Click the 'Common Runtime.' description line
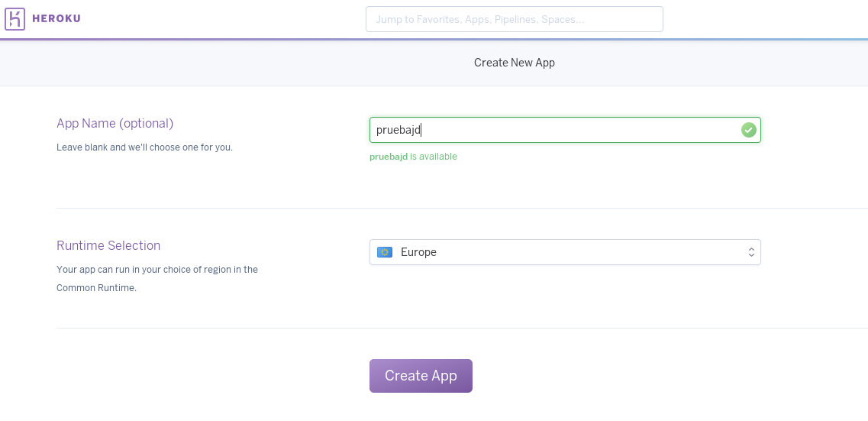Viewport: 868px width, 421px height. point(96,288)
